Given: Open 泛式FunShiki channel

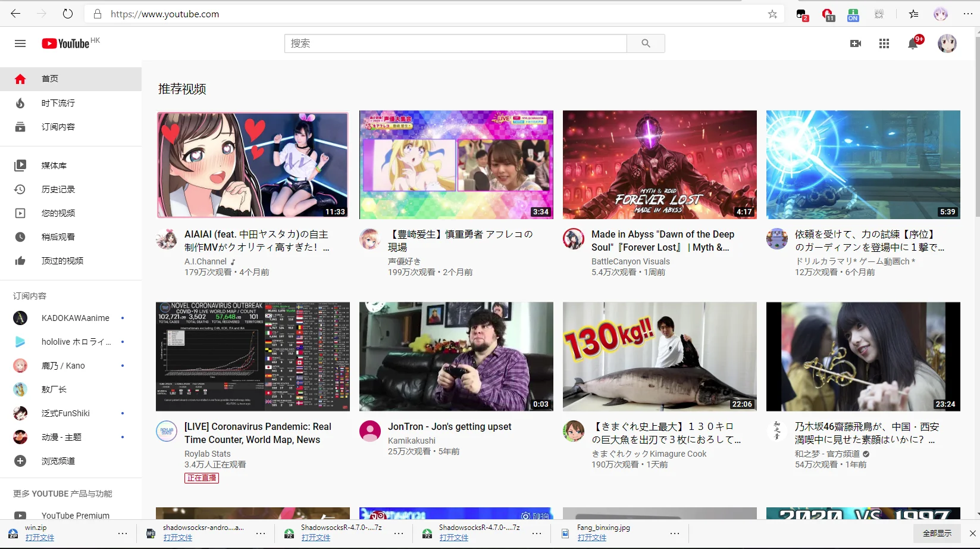Looking at the screenshot, I should pos(71,413).
